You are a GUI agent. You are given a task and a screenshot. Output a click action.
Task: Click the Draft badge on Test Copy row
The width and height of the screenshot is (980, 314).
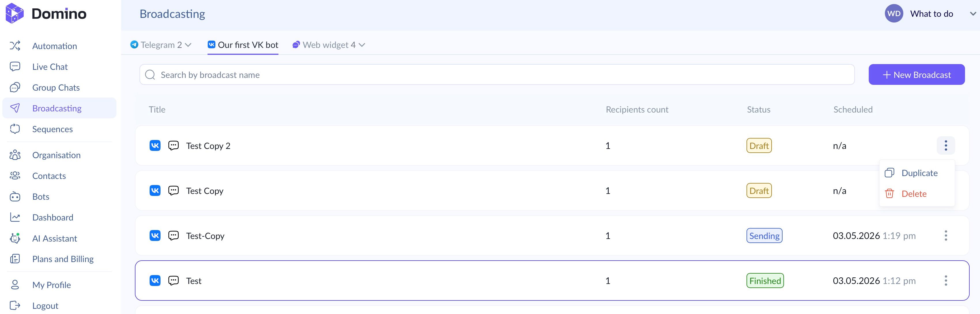[759, 190]
